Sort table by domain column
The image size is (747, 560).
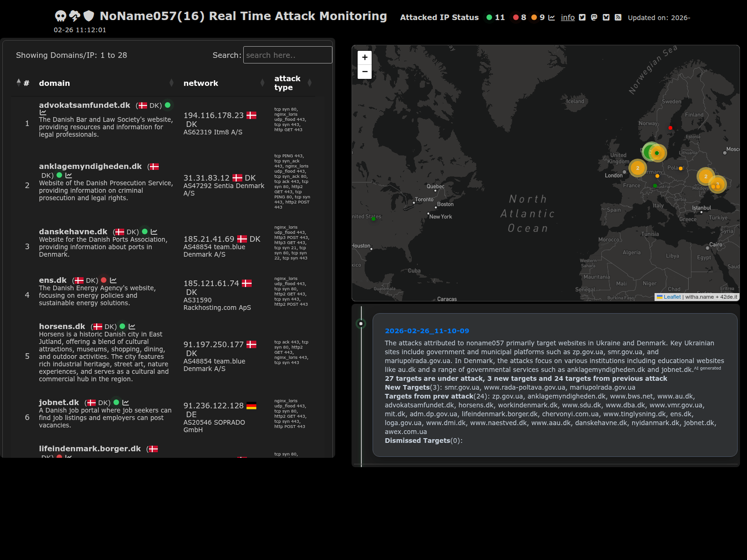tap(54, 83)
